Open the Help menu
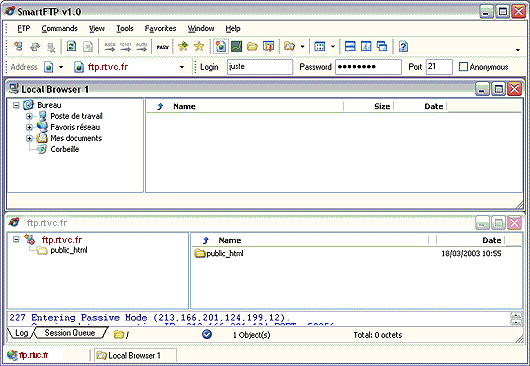 (233, 28)
